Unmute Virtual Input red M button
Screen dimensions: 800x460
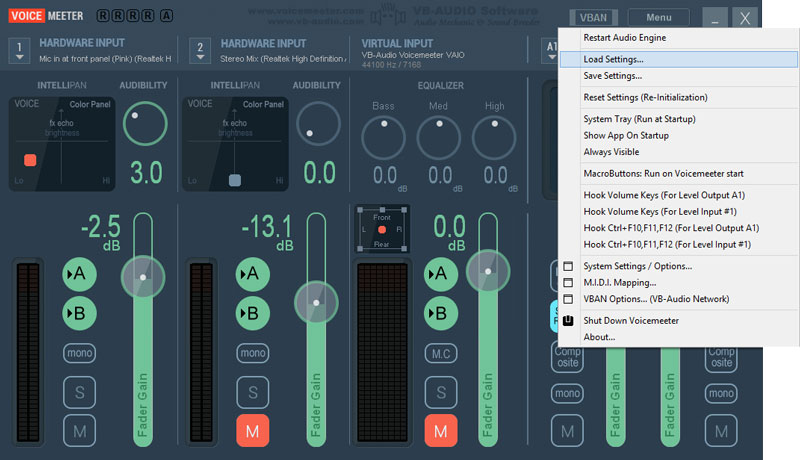click(441, 431)
